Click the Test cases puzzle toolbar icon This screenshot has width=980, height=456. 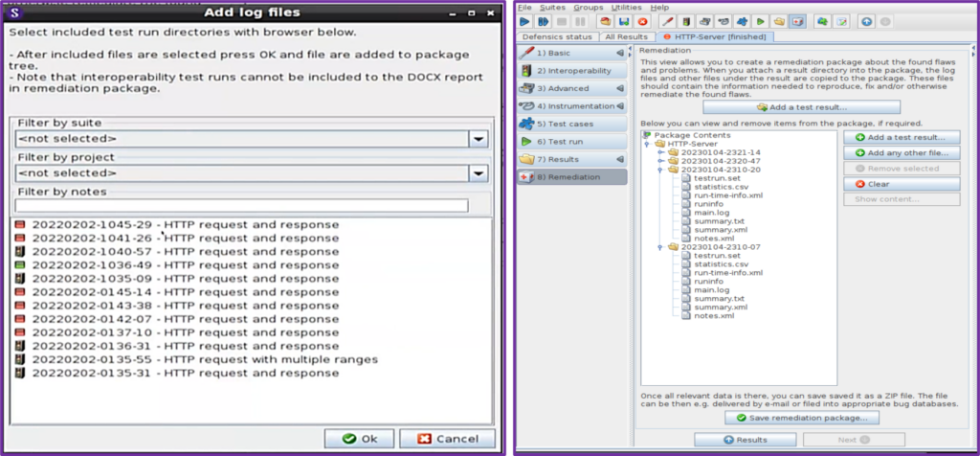pyautogui.click(x=742, y=21)
